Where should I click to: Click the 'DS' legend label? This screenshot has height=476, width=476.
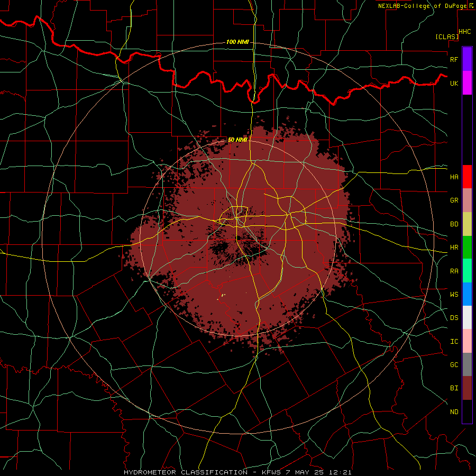(454, 318)
